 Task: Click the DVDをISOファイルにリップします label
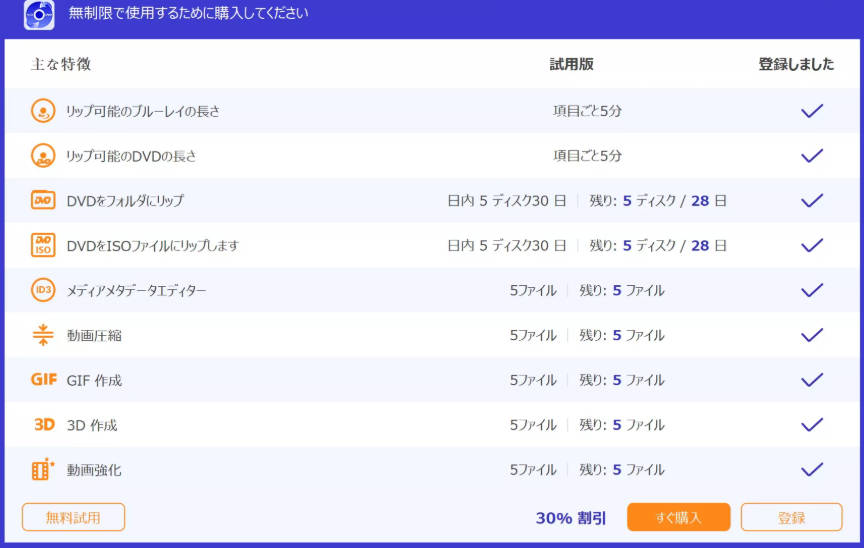[x=153, y=246]
